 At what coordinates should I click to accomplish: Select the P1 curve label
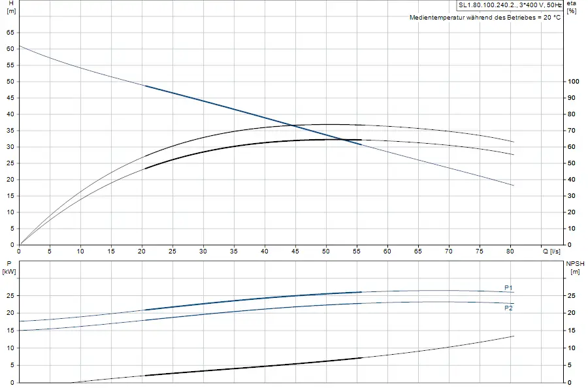point(508,287)
